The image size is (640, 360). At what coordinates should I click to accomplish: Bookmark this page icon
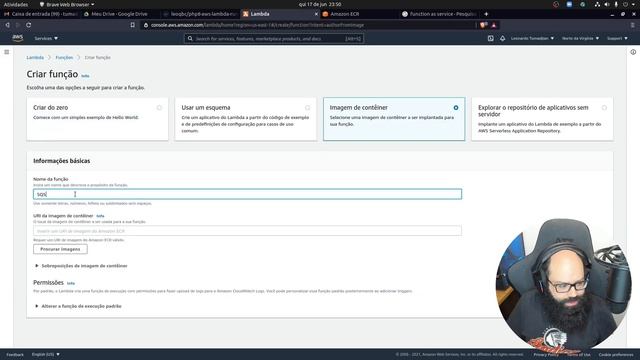133,25
